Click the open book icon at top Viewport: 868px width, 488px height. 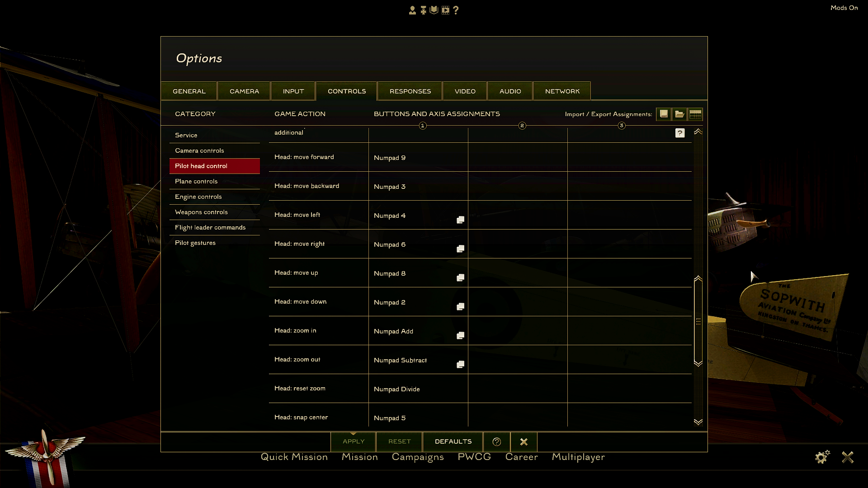(x=434, y=10)
